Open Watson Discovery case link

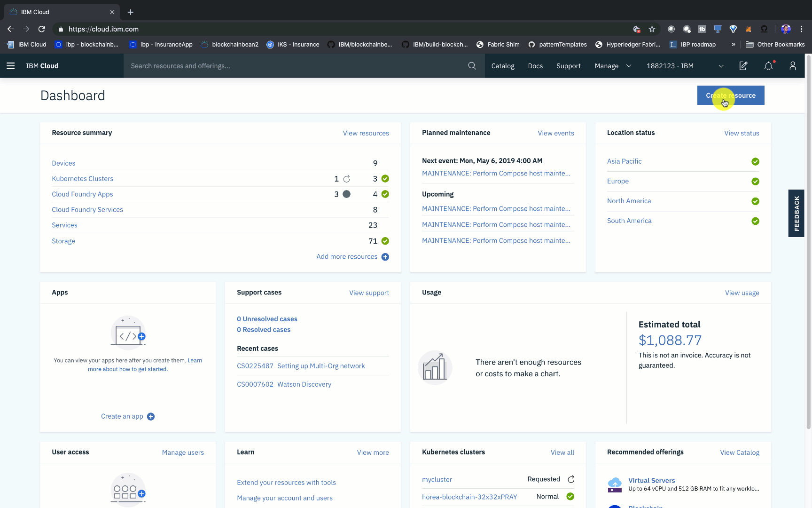(304, 384)
